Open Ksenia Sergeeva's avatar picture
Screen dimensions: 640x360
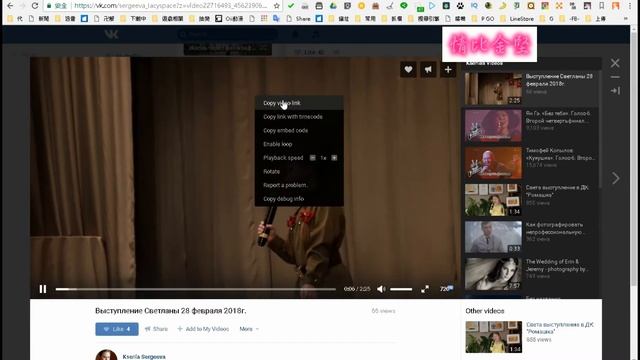coord(106,355)
